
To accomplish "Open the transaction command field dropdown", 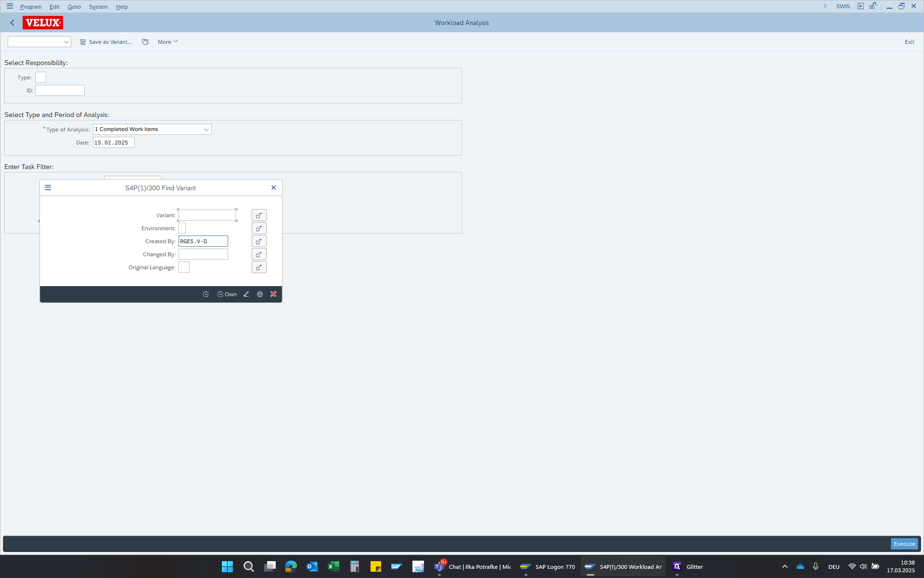I will [x=66, y=42].
